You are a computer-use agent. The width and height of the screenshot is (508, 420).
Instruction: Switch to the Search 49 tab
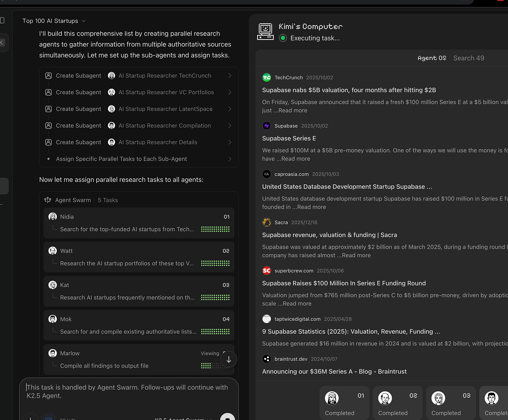coord(469,58)
